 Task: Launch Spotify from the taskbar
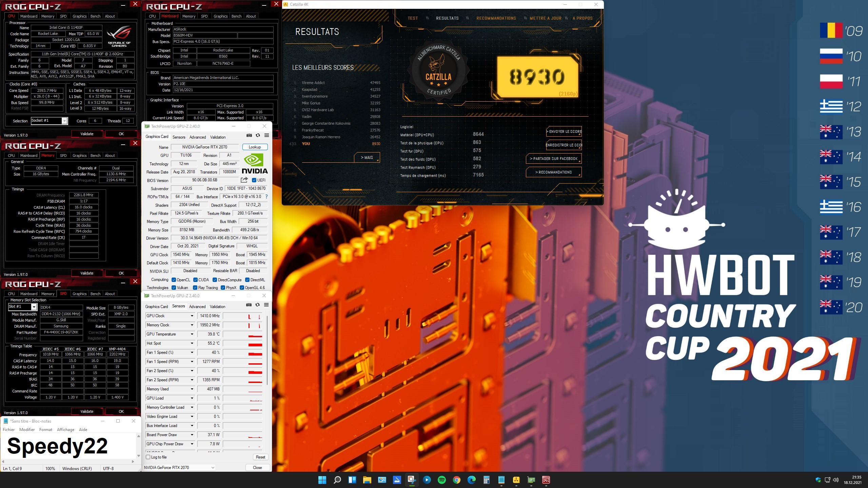coord(441,480)
